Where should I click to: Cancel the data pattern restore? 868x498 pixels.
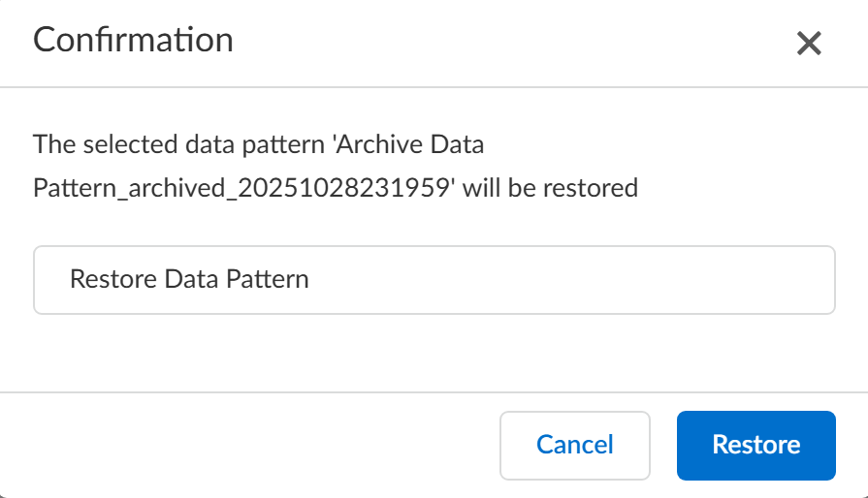(575, 446)
